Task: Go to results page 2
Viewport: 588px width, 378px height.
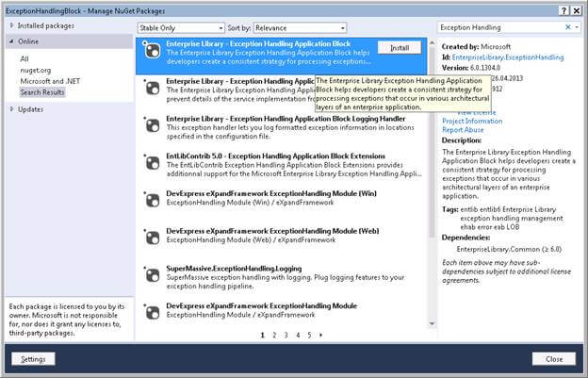Action: (274, 336)
